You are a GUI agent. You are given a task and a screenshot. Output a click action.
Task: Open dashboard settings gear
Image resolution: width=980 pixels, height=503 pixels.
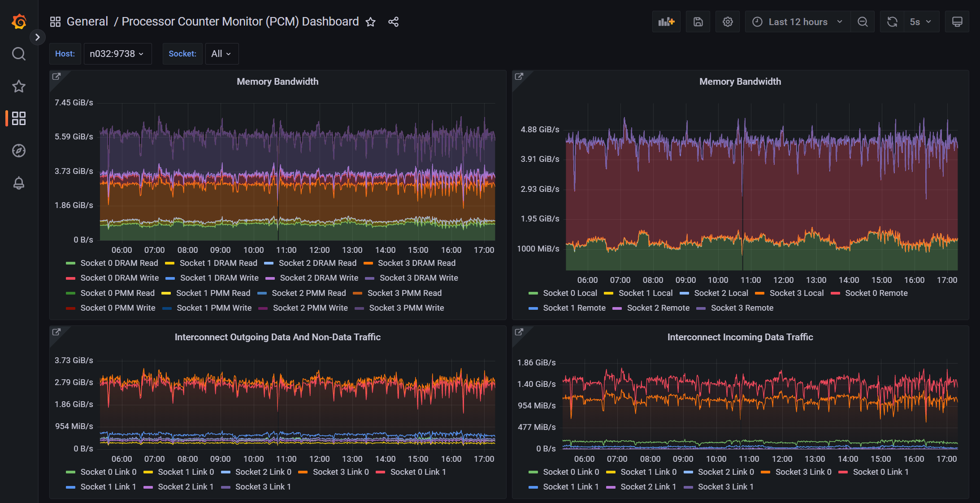coord(727,22)
